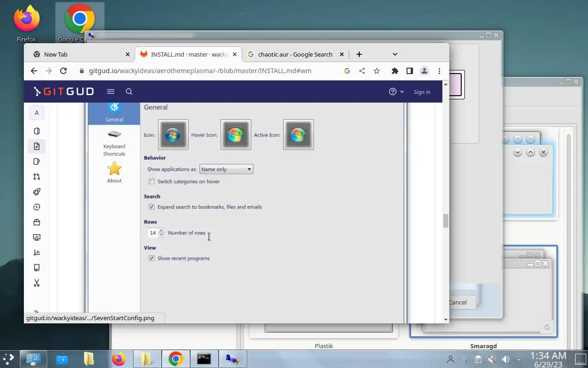The image size is (588, 368).
Task: Reload the current Chrome page
Action: pos(63,71)
